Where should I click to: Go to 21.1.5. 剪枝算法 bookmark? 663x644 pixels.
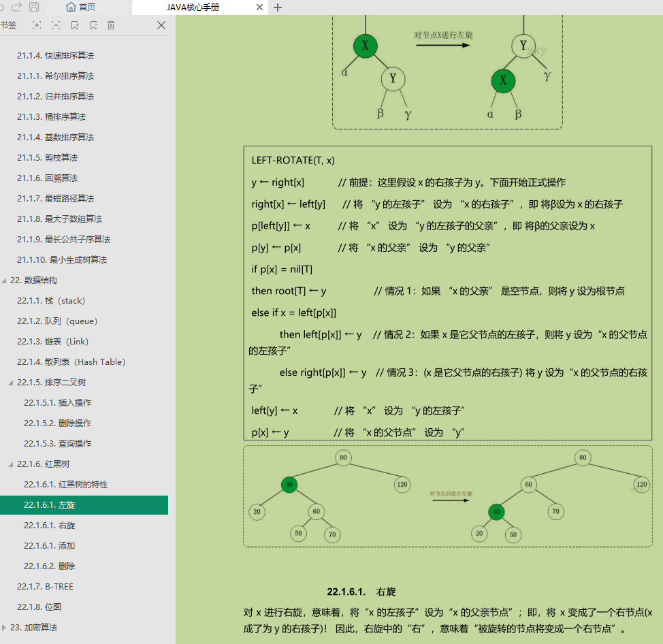48,158
